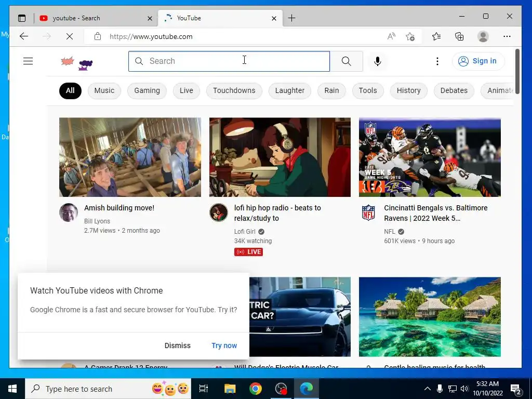
Task: Click the taskbar search box
Action: point(108,389)
